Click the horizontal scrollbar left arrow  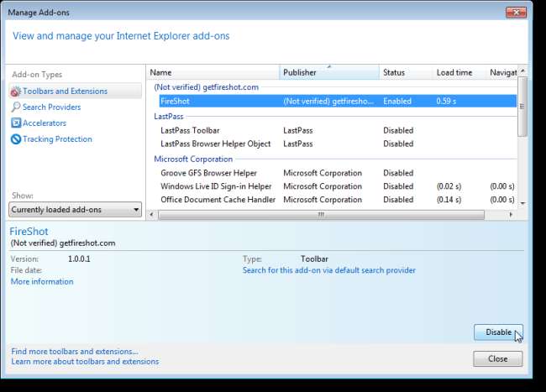coord(151,215)
